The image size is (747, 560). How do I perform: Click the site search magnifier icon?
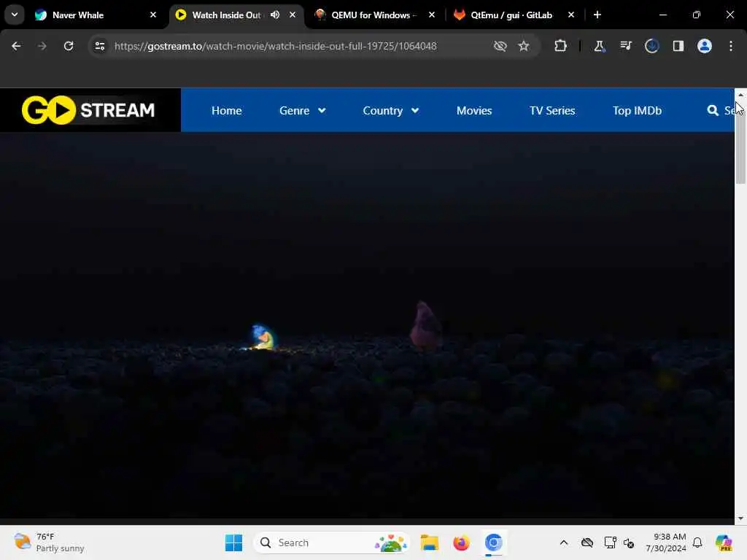713,111
